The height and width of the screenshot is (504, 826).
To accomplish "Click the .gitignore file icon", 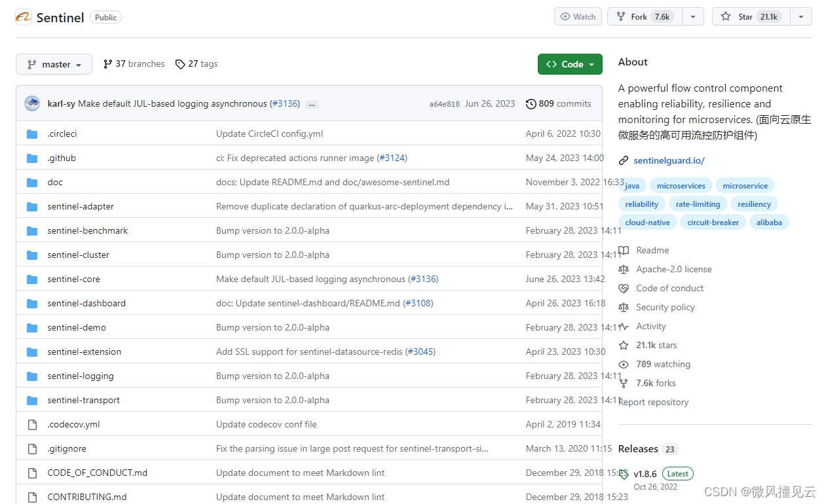I will (x=32, y=449).
